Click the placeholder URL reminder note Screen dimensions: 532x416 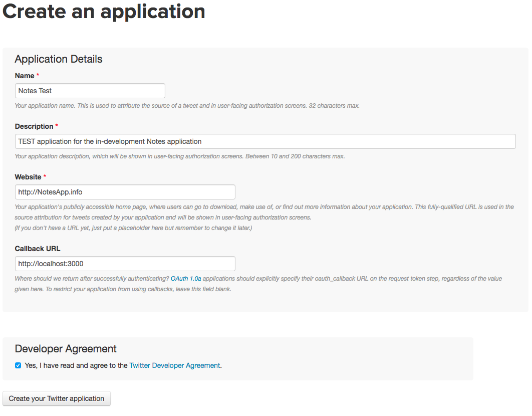click(x=133, y=228)
